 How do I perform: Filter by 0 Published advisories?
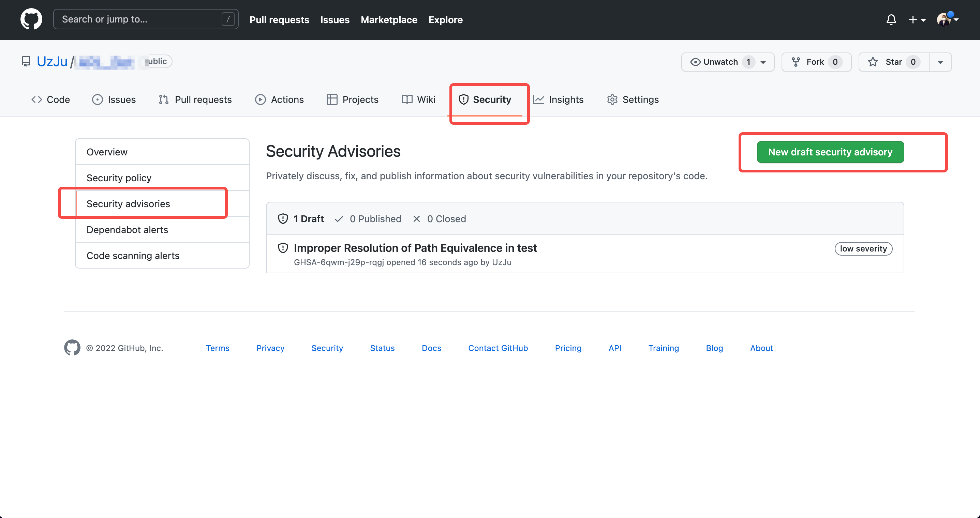[368, 219]
